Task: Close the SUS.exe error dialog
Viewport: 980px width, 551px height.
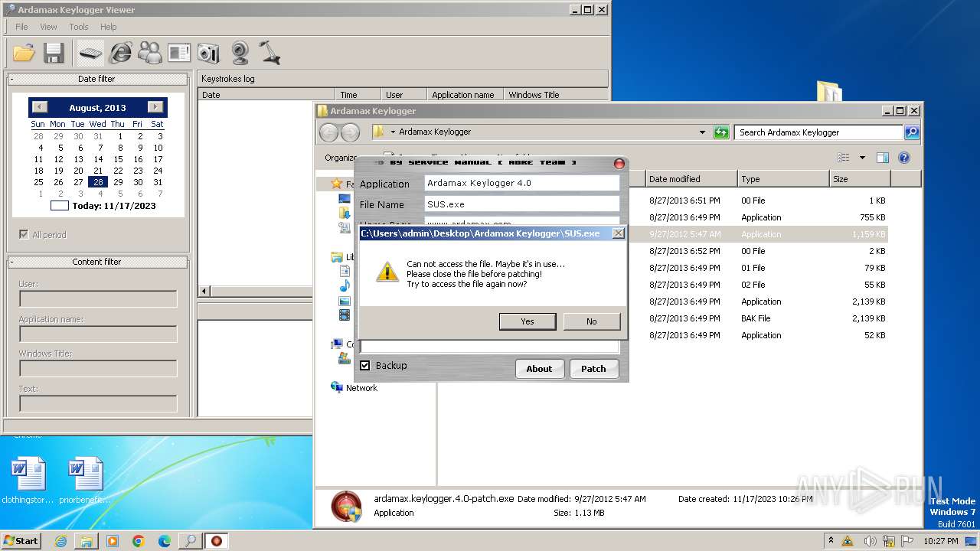Action: coord(619,233)
